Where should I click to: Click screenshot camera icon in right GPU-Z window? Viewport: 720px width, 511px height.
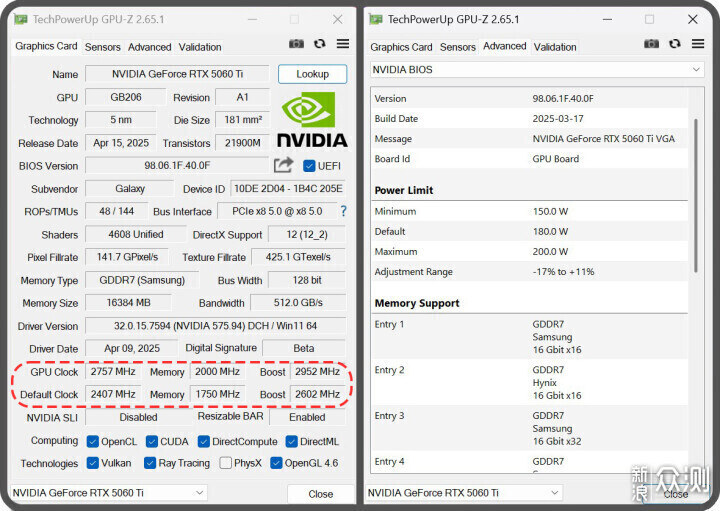click(651, 44)
